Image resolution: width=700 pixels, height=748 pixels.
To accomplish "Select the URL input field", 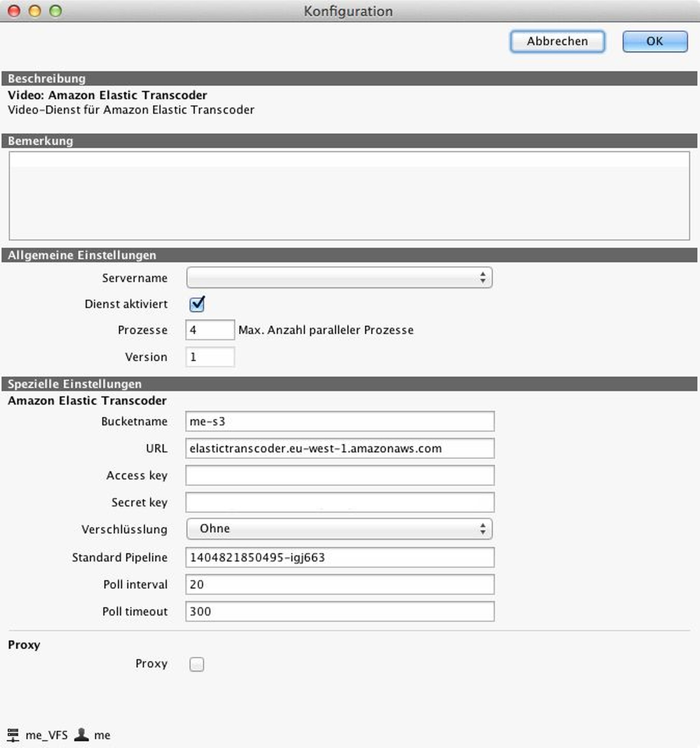I will pyautogui.click(x=340, y=449).
